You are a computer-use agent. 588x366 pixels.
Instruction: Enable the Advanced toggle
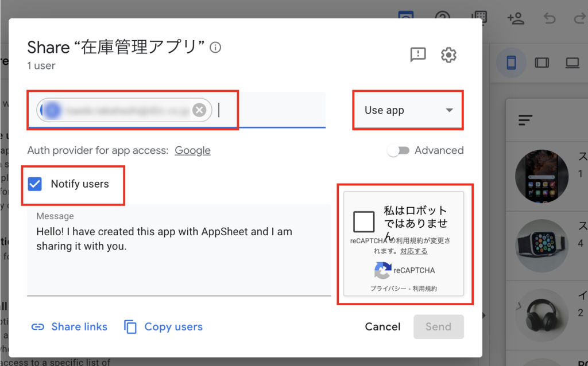click(398, 150)
